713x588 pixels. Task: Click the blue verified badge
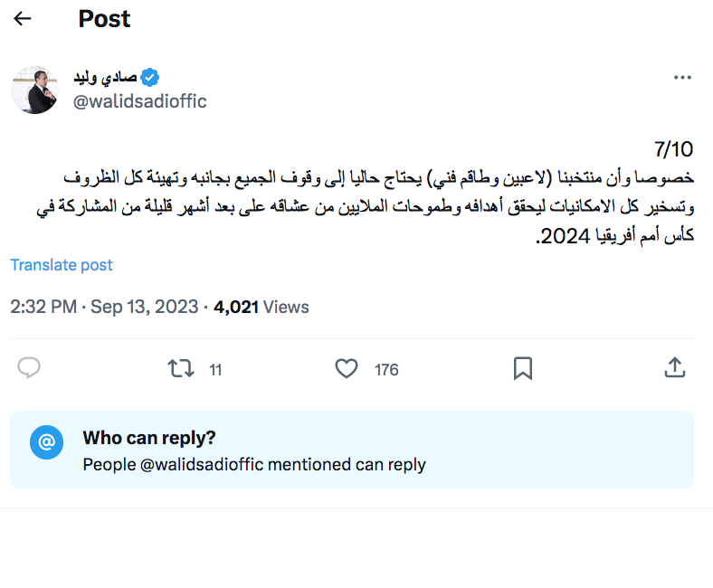click(153, 76)
